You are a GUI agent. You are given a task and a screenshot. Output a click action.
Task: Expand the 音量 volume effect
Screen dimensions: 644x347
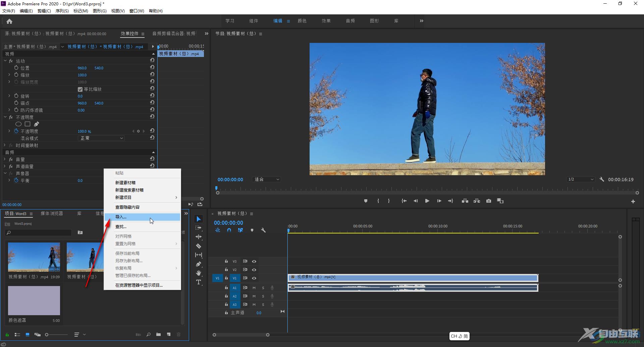(5, 159)
